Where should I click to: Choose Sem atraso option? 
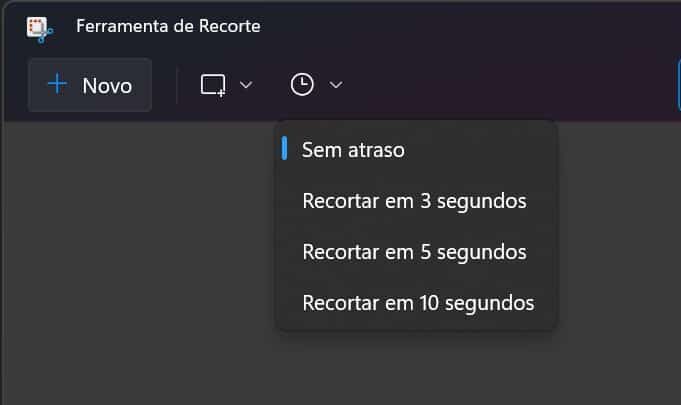tap(353, 150)
